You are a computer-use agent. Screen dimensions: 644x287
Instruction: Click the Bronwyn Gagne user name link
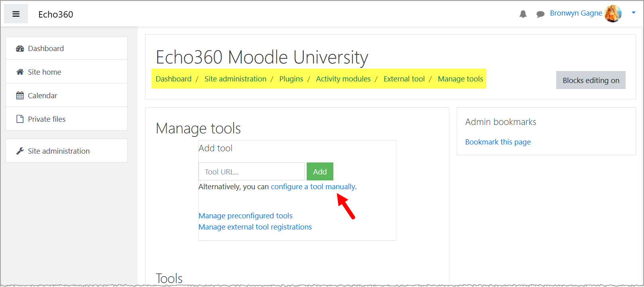pos(576,13)
